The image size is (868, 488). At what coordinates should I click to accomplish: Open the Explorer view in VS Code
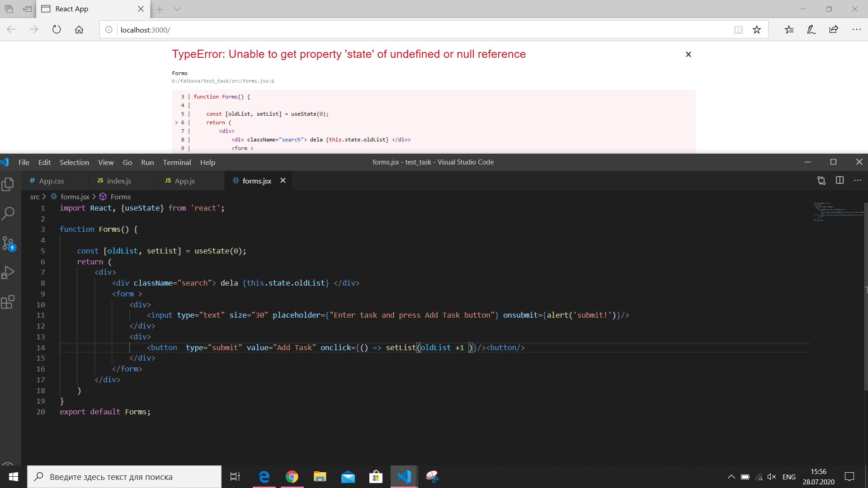pyautogui.click(x=8, y=184)
